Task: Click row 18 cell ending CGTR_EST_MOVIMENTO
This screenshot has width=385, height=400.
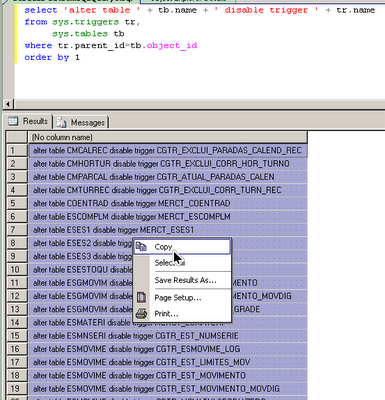Action: [168, 375]
